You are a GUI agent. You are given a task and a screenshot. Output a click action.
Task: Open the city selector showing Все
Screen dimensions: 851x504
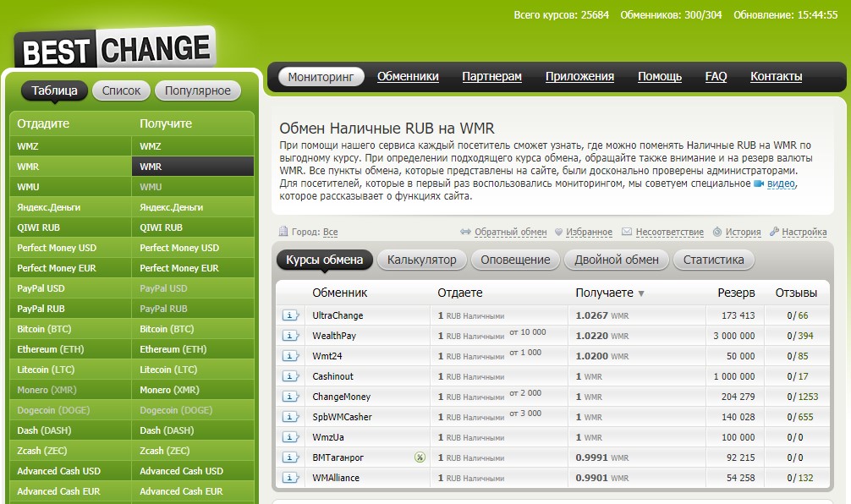pos(330,232)
